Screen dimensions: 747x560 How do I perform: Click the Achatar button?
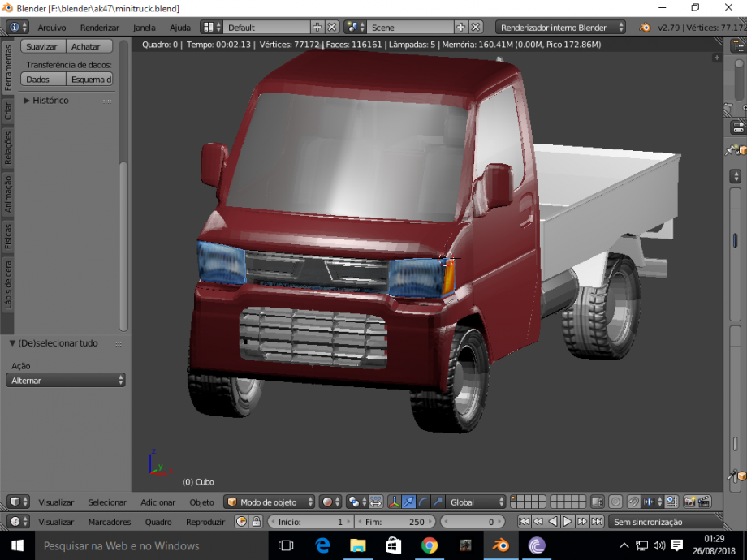[89, 46]
